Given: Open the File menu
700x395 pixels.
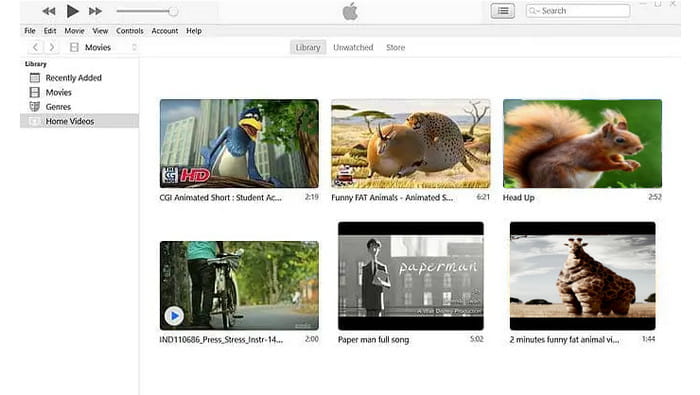Looking at the screenshot, I should pyautogui.click(x=30, y=31).
